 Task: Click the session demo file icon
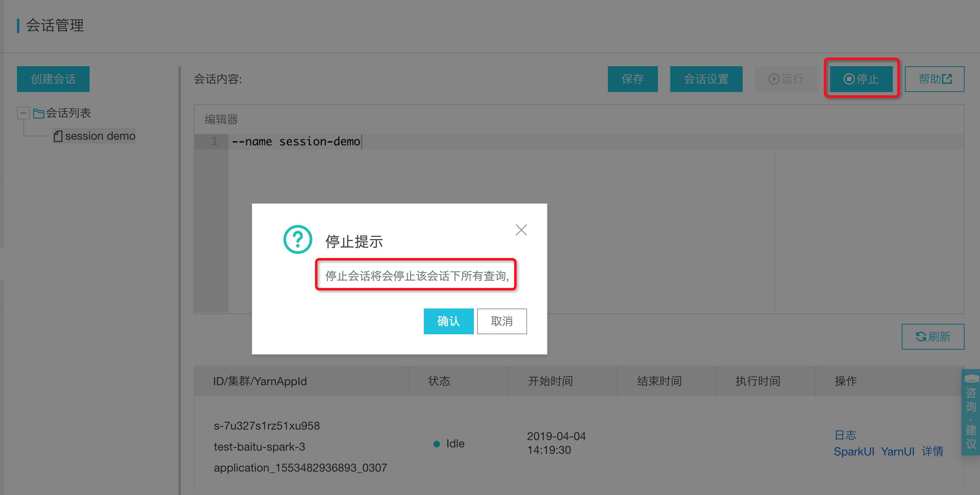58,136
